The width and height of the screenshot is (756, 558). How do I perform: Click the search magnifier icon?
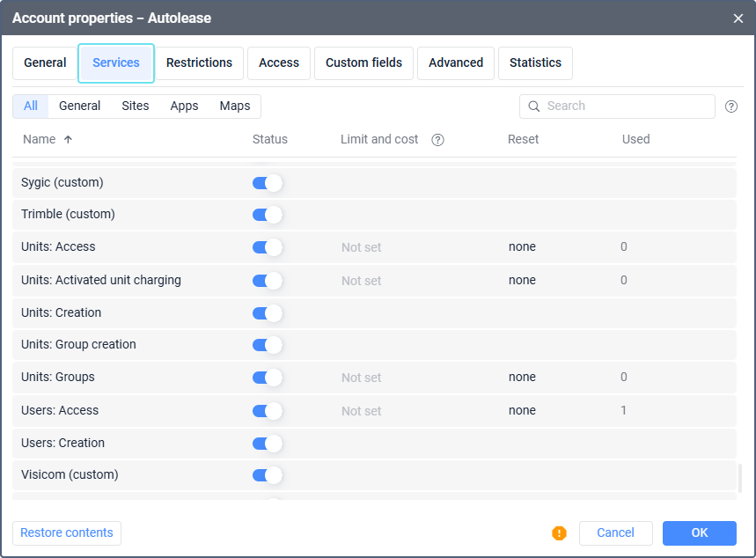click(534, 106)
